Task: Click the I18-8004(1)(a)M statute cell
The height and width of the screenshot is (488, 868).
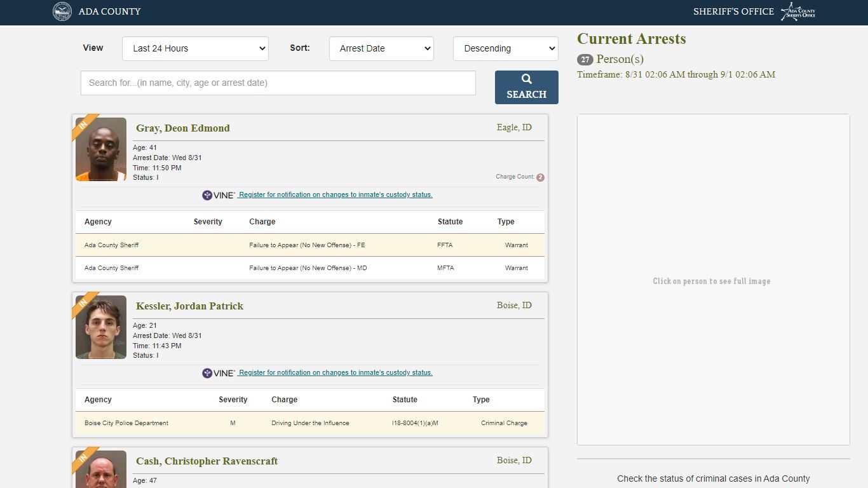Action: [x=416, y=423]
